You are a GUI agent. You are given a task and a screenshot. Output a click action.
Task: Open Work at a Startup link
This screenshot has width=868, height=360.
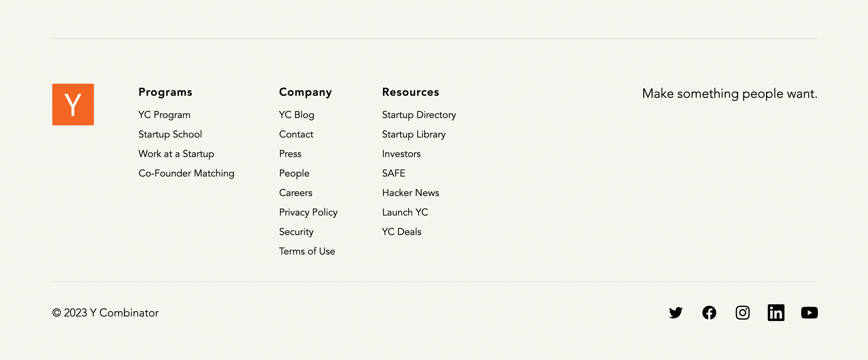point(176,154)
